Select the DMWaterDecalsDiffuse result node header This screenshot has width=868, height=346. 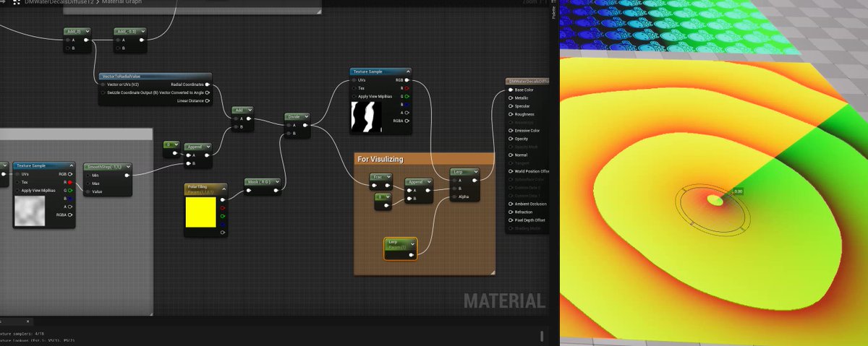[527, 81]
